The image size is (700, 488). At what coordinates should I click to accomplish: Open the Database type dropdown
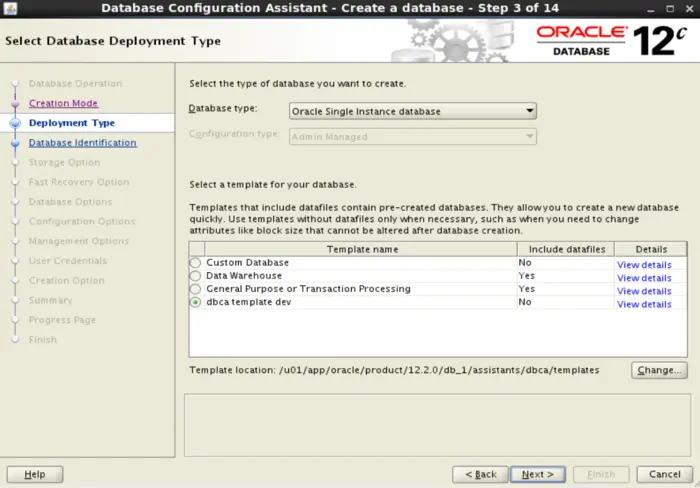[412, 111]
